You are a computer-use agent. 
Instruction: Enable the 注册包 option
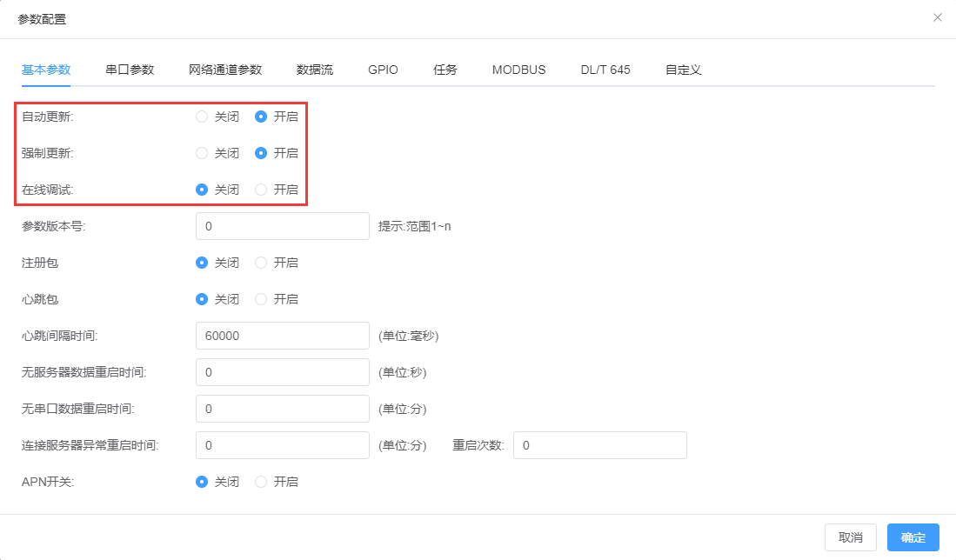pyautogui.click(x=260, y=263)
